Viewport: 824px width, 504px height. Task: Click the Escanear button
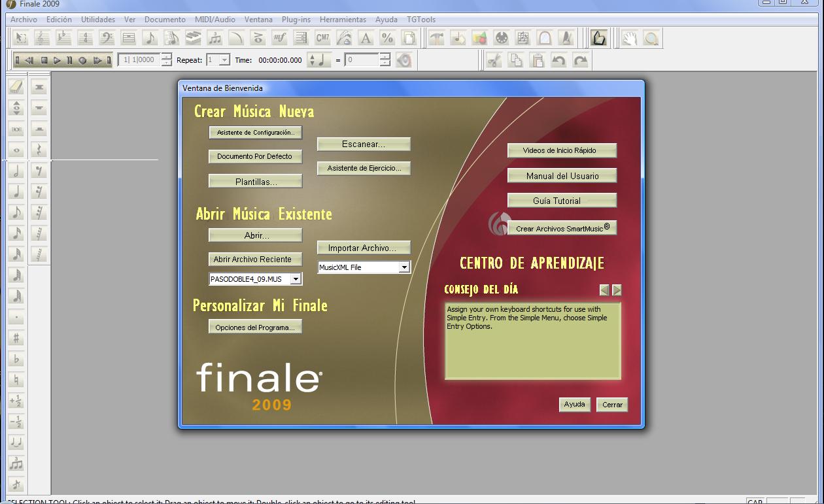coord(364,144)
